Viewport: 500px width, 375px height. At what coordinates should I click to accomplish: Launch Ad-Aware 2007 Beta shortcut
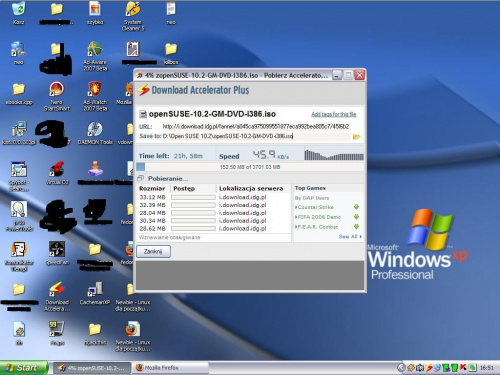pos(95,56)
